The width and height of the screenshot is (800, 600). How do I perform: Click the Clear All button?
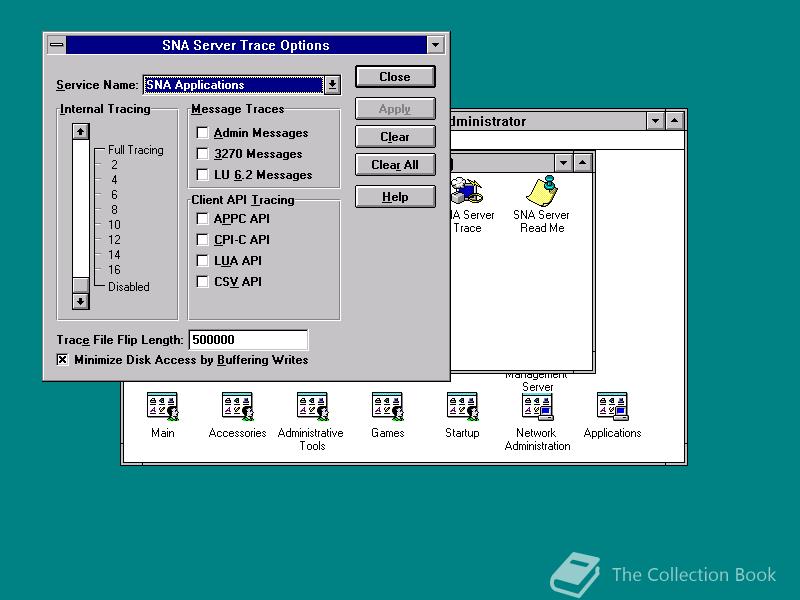[395, 165]
